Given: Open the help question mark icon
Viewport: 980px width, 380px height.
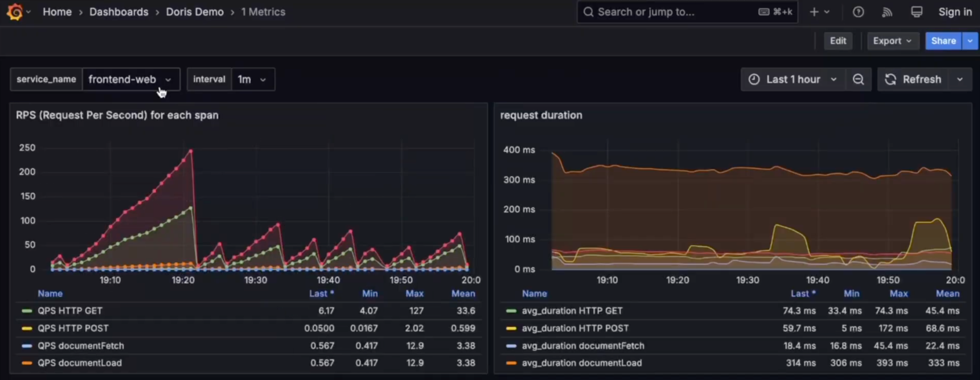Looking at the screenshot, I should pos(858,12).
